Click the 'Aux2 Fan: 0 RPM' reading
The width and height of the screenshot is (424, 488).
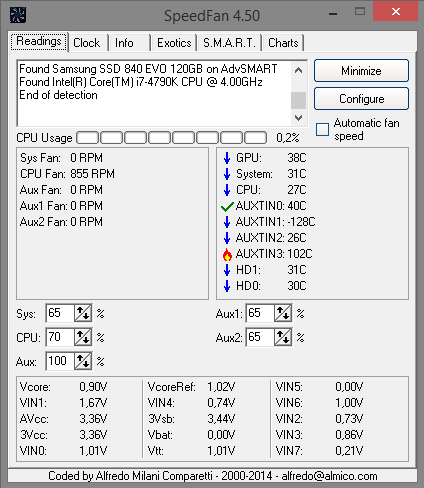(61, 222)
